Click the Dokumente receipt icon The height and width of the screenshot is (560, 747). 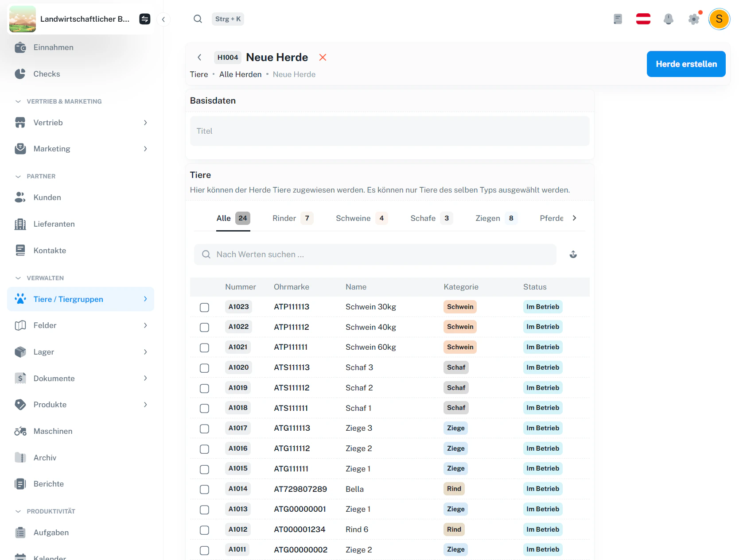[x=20, y=378]
